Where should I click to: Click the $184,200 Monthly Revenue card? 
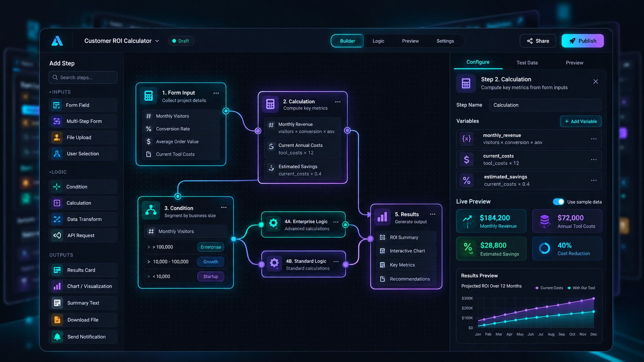[x=491, y=221]
